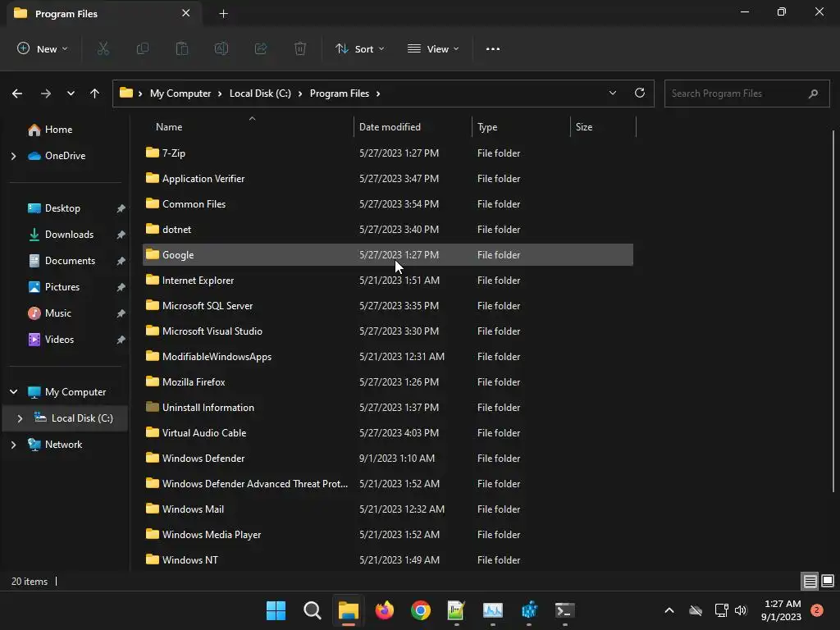Screen dimensions: 840x630
Task: Open Terminal from the taskbar
Action: (x=564, y=610)
